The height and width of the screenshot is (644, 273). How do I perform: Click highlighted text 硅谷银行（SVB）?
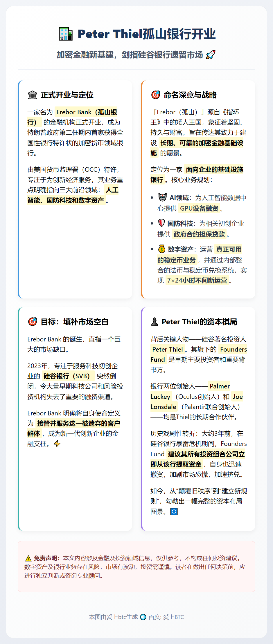click(x=68, y=376)
